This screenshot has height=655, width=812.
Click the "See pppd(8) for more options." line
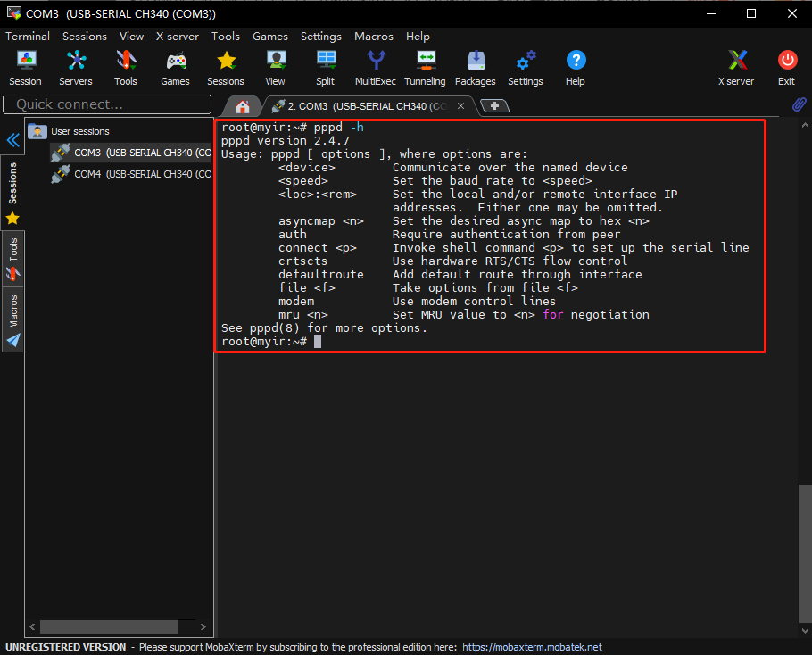tap(324, 328)
